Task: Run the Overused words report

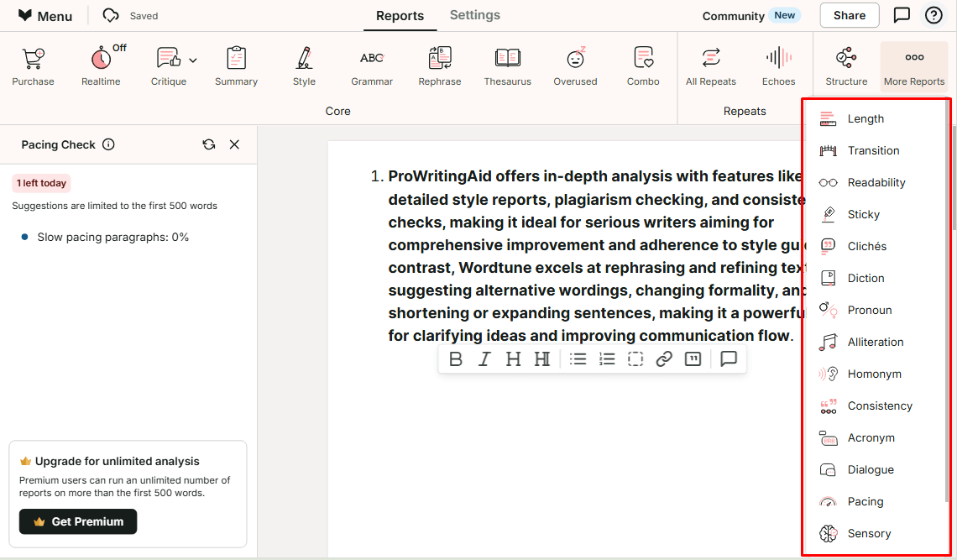Action: click(575, 67)
